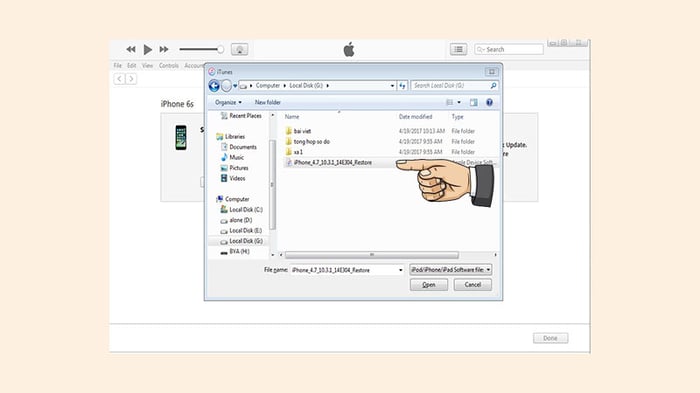Select the 'xa 1' folder
This screenshot has width=700, height=393.
pos(294,152)
